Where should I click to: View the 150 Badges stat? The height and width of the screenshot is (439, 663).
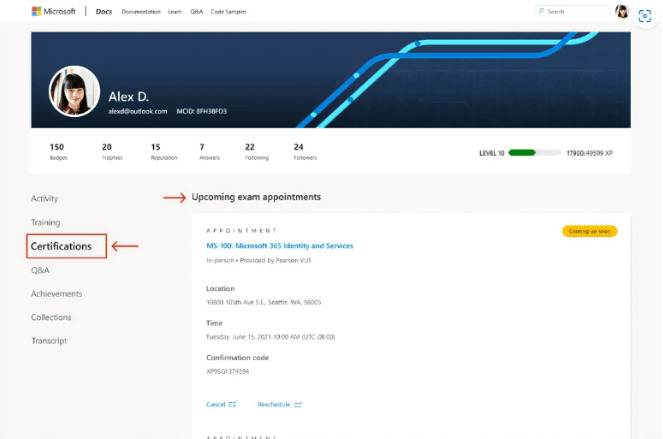coord(58,151)
